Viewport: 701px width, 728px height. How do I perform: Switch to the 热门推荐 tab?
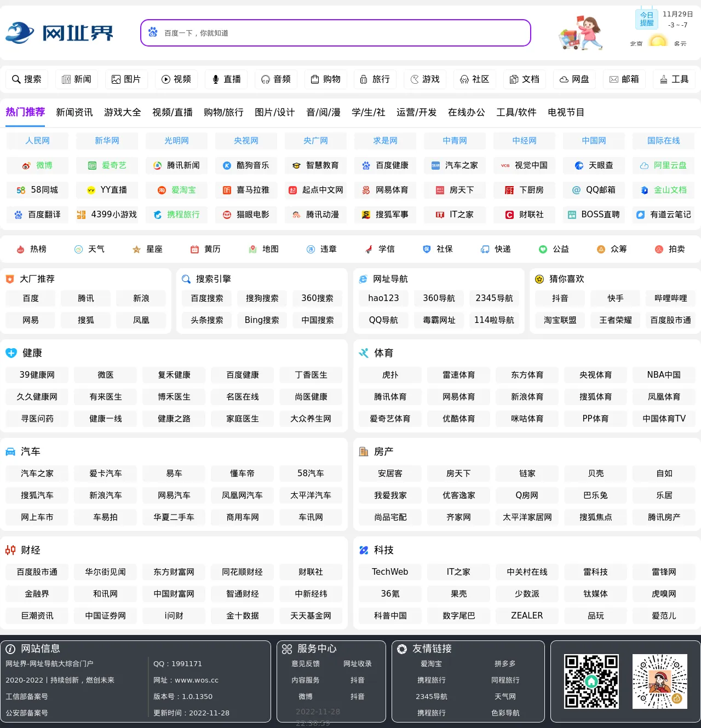pos(25,112)
